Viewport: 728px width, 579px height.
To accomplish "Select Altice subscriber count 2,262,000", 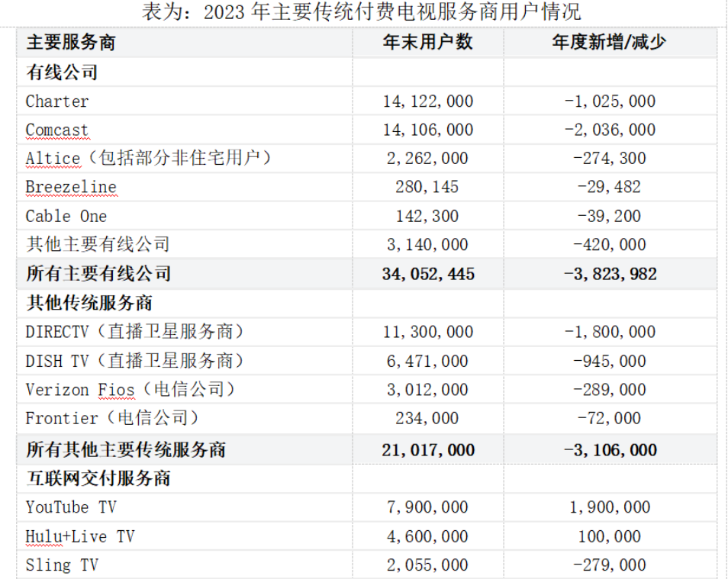I will click(x=427, y=159).
